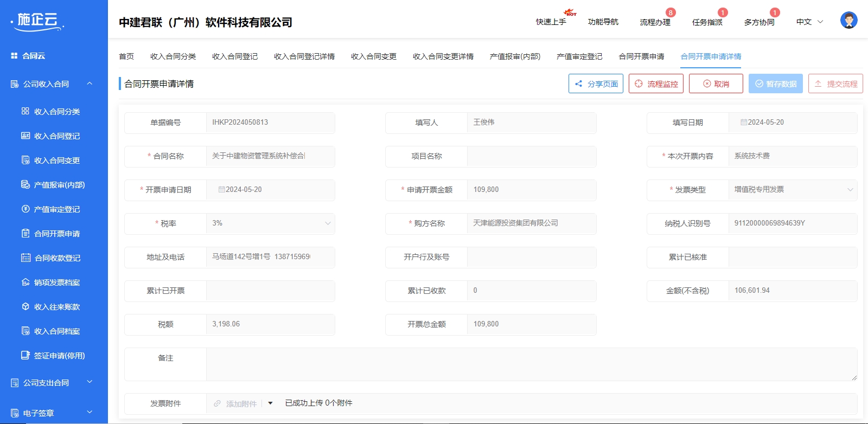Click the 项目名称 field
Viewport: 868px width, 424px height.
[x=532, y=156]
